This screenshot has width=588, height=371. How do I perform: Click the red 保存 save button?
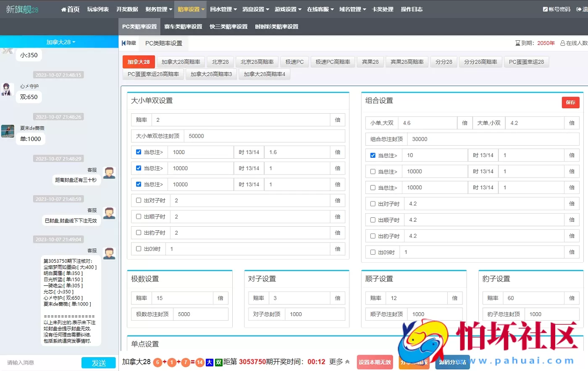[x=570, y=102]
